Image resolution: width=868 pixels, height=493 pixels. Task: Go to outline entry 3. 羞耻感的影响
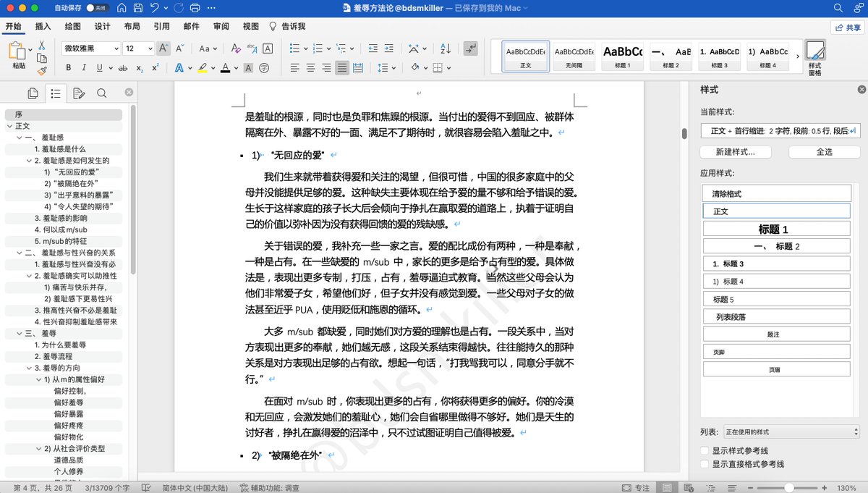click(x=61, y=218)
